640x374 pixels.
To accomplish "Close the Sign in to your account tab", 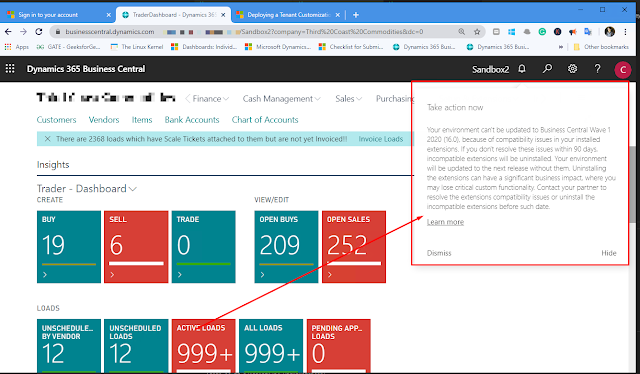I will pyautogui.click(x=109, y=15).
